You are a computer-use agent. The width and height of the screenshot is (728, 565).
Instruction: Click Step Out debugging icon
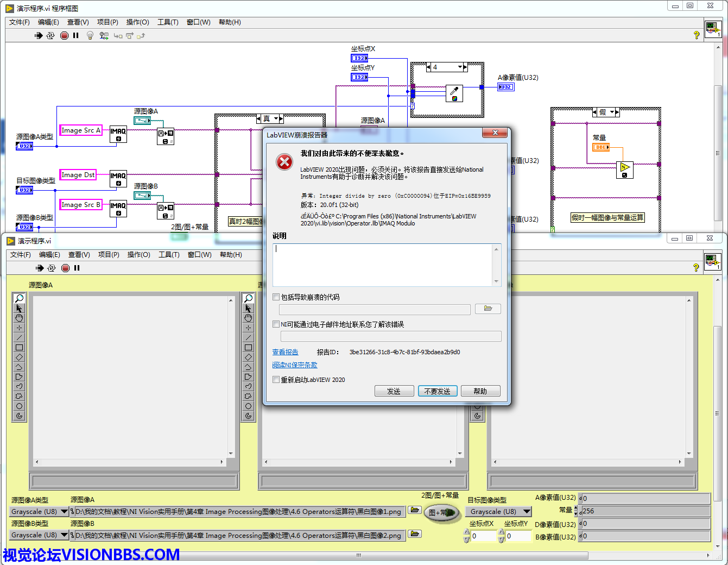[x=141, y=36]
